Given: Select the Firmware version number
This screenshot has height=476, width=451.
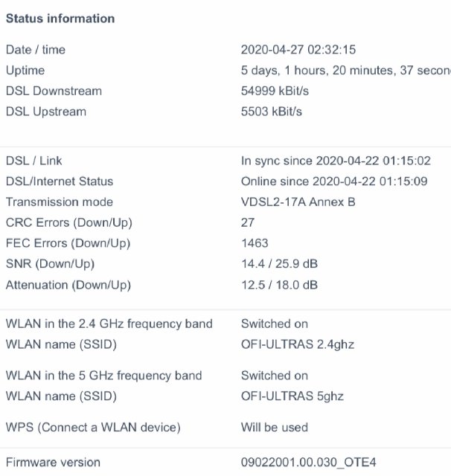Looking at the screenshot, I should (x=309, y=463).
